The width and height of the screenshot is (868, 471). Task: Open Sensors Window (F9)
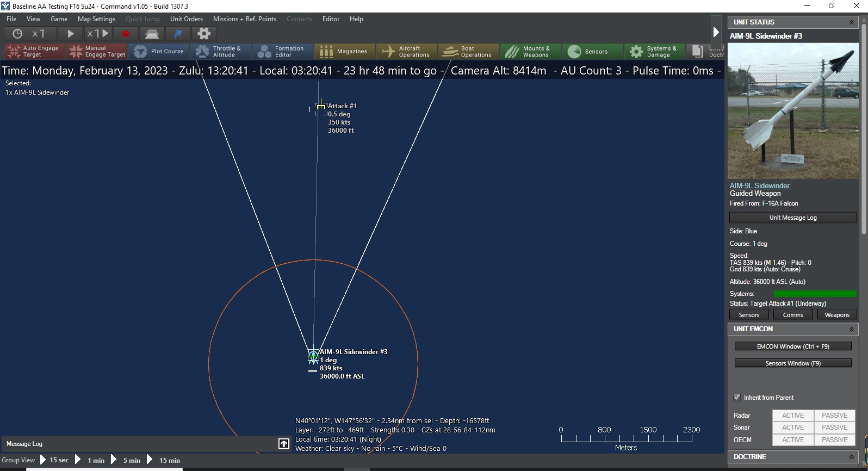793,363
